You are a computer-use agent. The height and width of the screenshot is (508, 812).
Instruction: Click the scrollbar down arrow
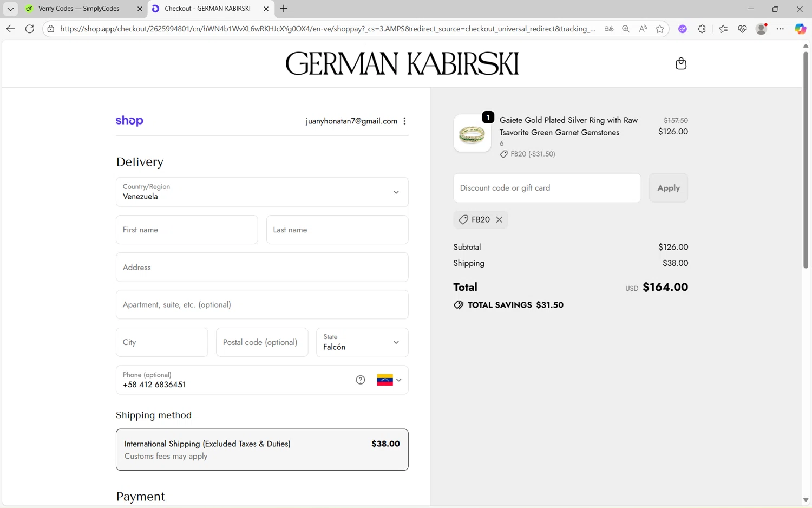click(x=806, y=500)
